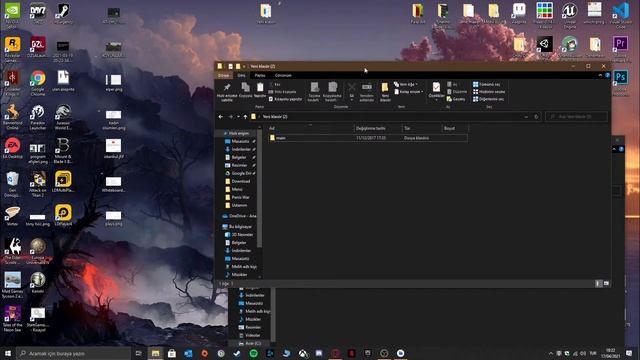This screenshot has height=360, width=640.
Task: Click Tümünü seç (select all) in ribbon
Action: [486, 84]
